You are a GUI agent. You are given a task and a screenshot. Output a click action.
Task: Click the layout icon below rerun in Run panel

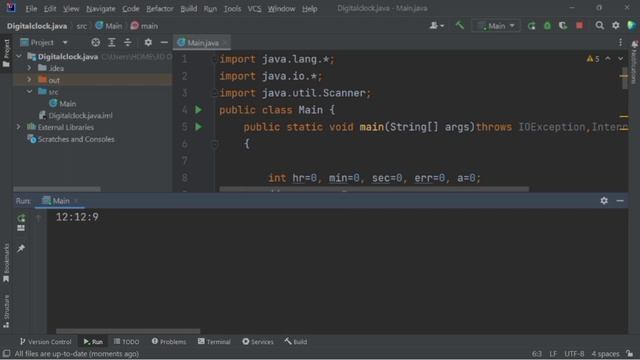tap(21, 229)
